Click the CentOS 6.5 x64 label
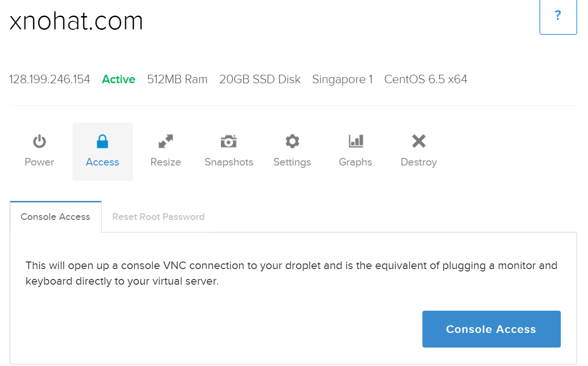The image size is (588, 366). click(425, 79)
